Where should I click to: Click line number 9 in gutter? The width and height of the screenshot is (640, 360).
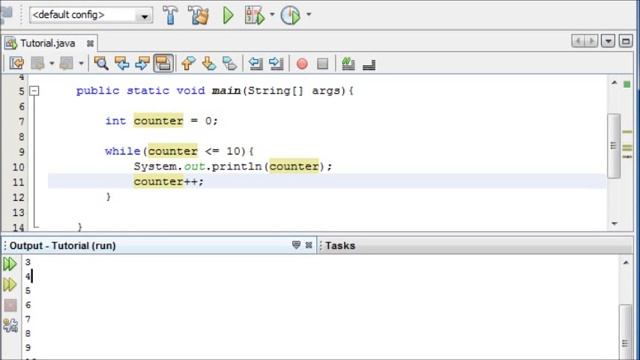(x=21, y=152)
